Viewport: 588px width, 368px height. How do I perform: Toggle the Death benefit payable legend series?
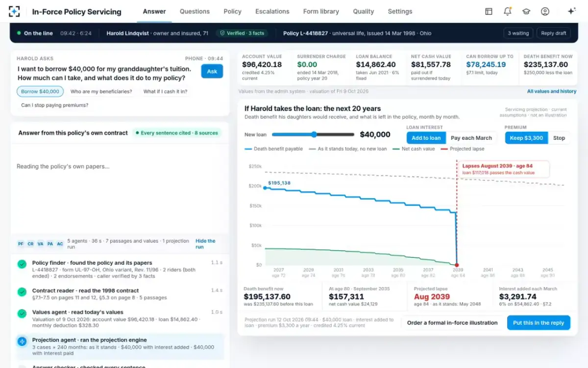pyautogui.click(x=273, y=149)
